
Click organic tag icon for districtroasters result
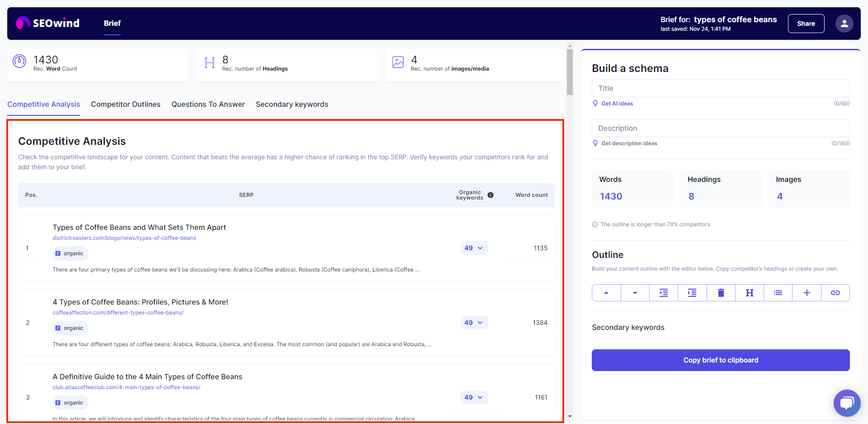click(x=58, y=253)
